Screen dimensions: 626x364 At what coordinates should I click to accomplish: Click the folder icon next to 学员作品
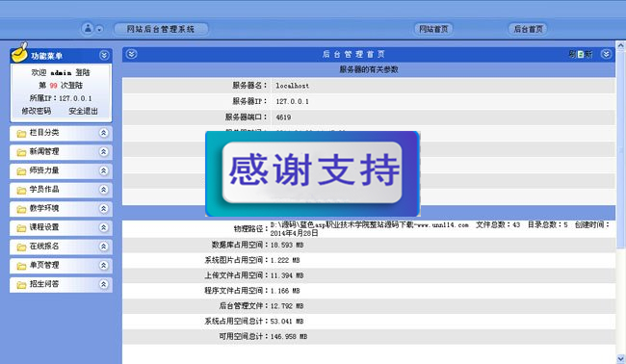tap(21, 190)
